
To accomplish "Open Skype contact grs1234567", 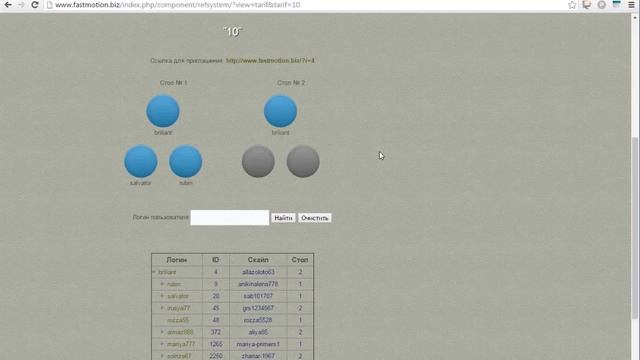I will 258,308.
